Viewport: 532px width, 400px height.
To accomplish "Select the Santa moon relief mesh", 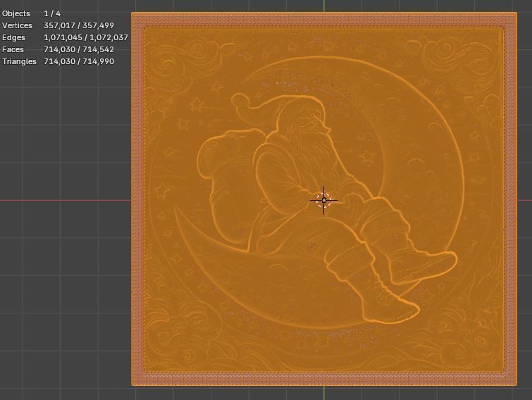I will [324, 199].
